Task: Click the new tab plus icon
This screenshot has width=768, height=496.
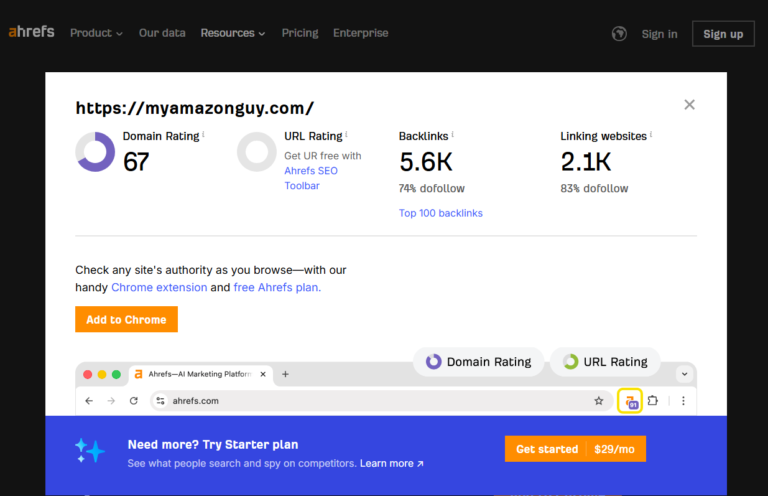Action: point(285,374)
